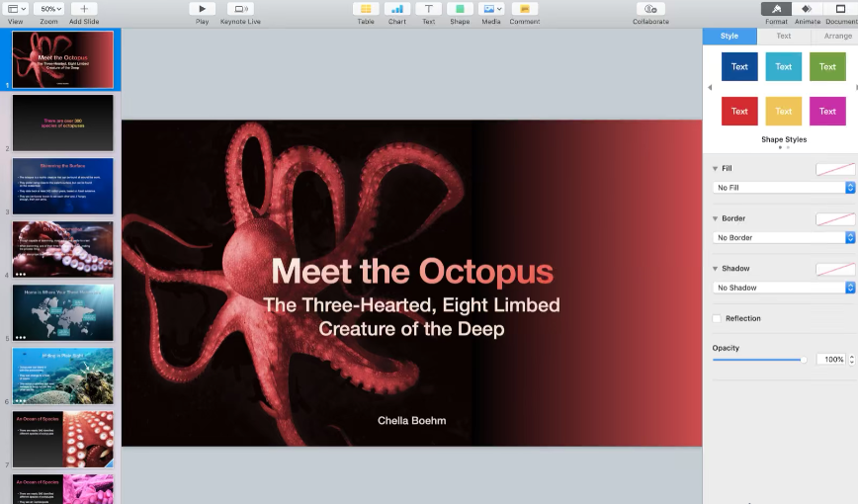
Task: Click the Play slideshow icon
Action: tap(202, 9)
